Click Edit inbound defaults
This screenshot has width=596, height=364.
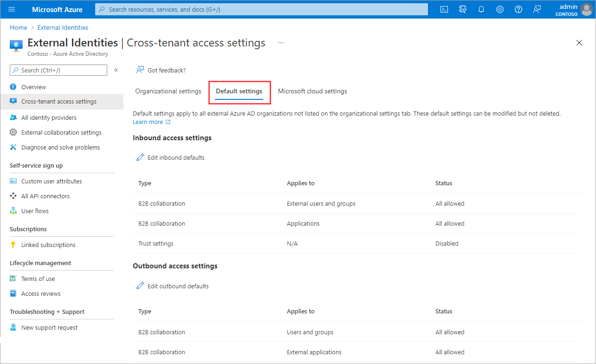(x=175, y=157)
